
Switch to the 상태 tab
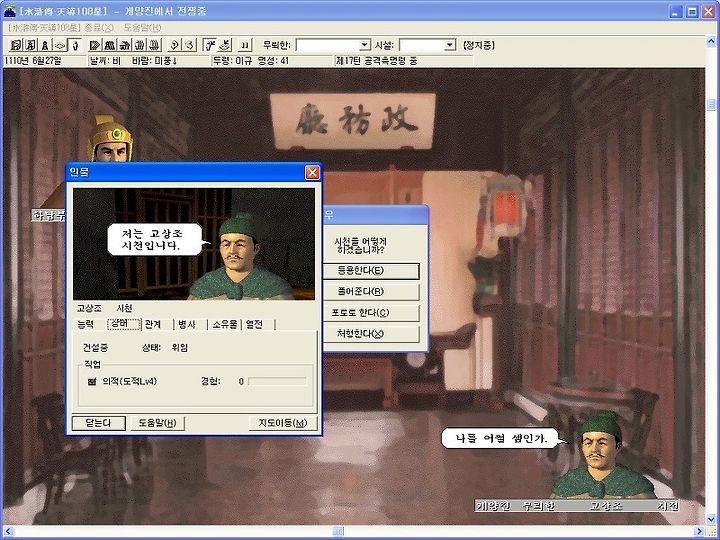(x=124, y=324)
